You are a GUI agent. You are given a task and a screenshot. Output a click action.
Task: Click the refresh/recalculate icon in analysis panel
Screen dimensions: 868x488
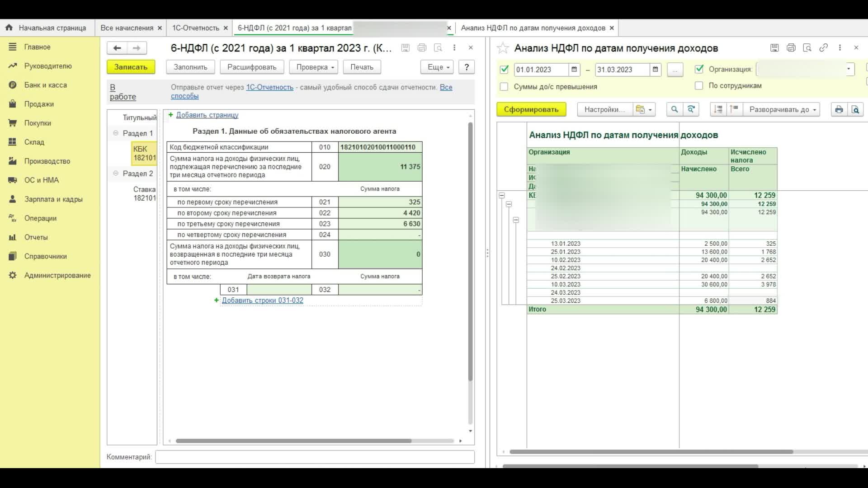(692, 110)
